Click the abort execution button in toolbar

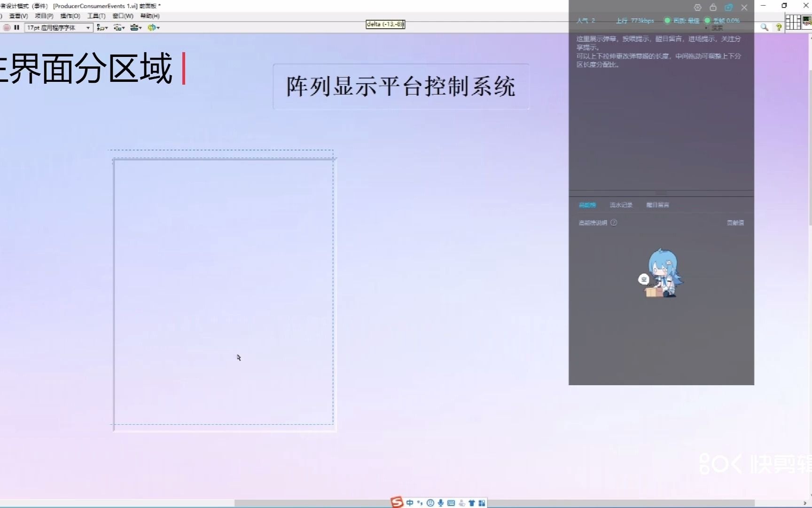pos(7,28)
